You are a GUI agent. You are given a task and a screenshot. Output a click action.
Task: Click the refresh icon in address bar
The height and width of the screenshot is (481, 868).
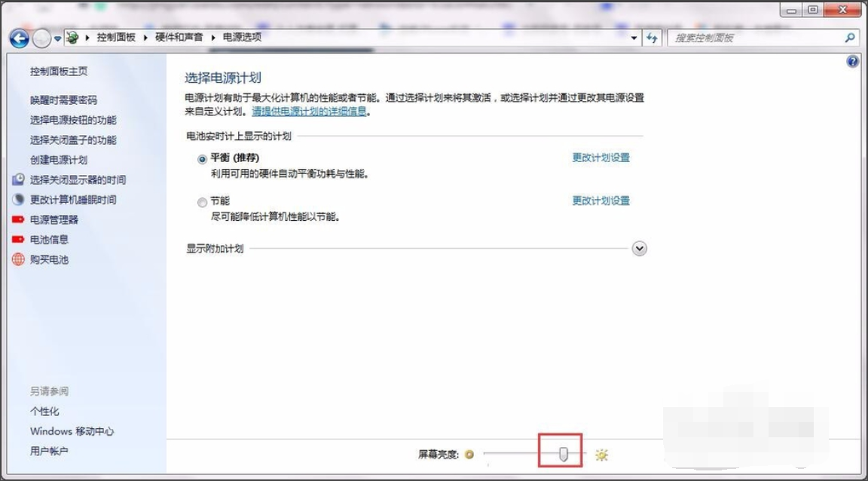(649, 37)
